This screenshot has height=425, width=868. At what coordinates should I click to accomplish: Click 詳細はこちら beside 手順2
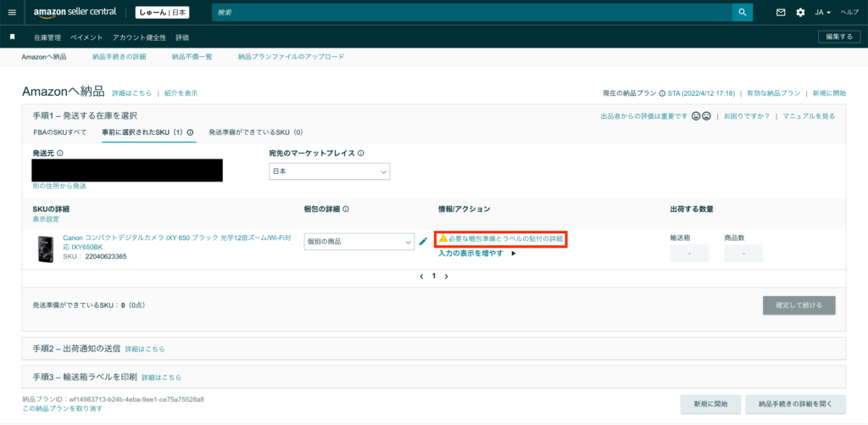point(145,350)
